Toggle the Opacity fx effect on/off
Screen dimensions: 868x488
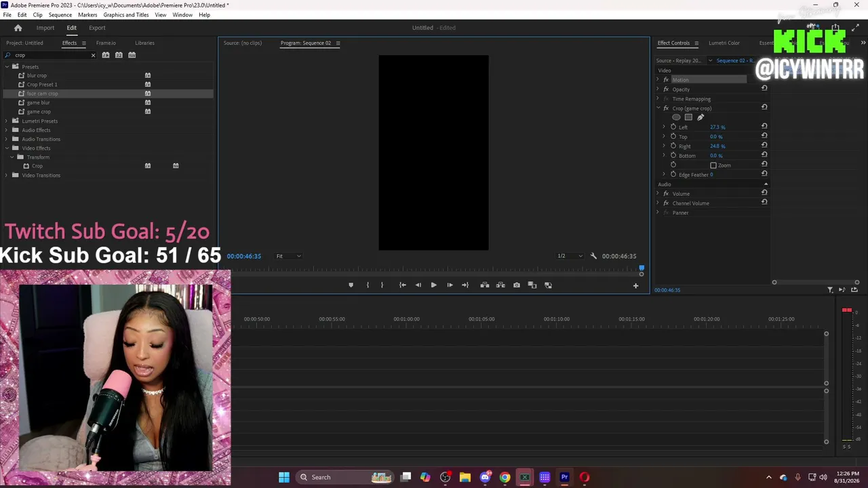tap(666, 89)
